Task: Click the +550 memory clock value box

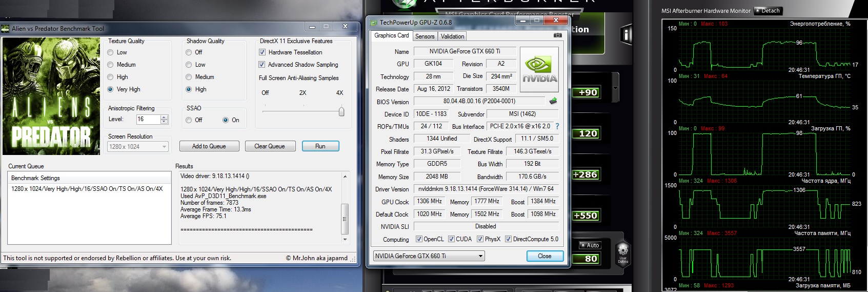Action: [586, 216]
